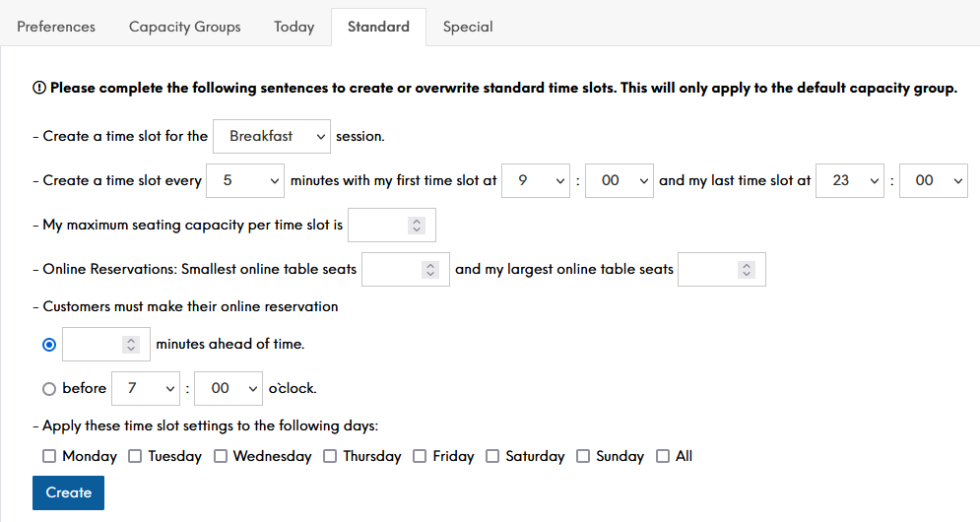Open the Breakfast session dropdown
The width and height of the screenshot is (980, 522).
(272, 136)
